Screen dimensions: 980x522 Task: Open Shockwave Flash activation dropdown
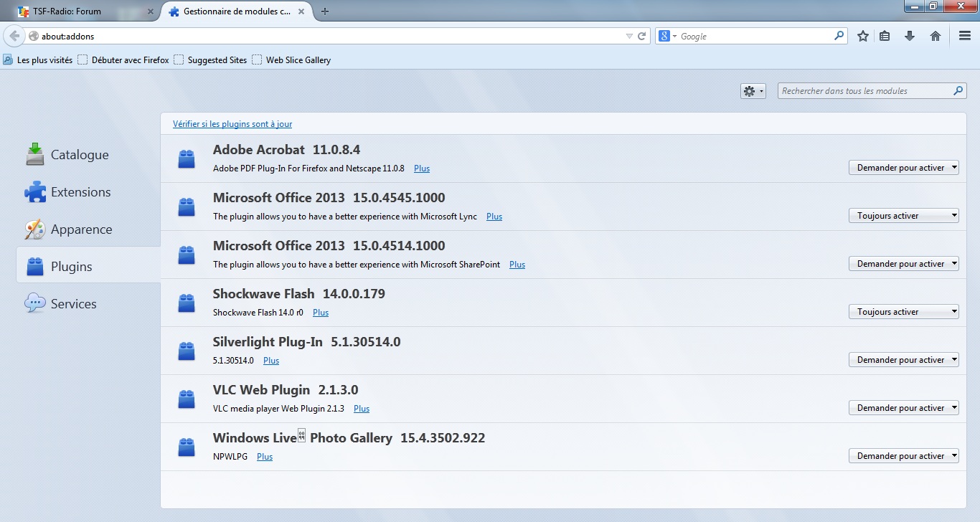pos(904,312)
